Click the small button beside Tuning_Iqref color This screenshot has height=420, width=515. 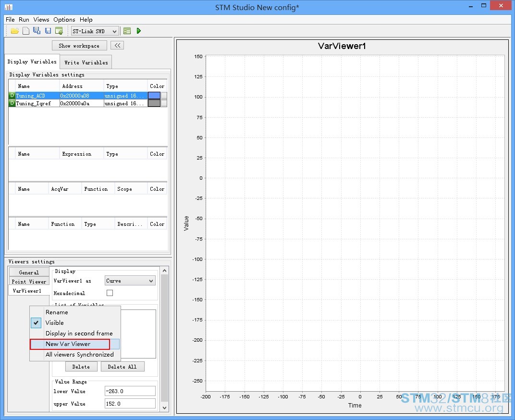click(164, 103)
